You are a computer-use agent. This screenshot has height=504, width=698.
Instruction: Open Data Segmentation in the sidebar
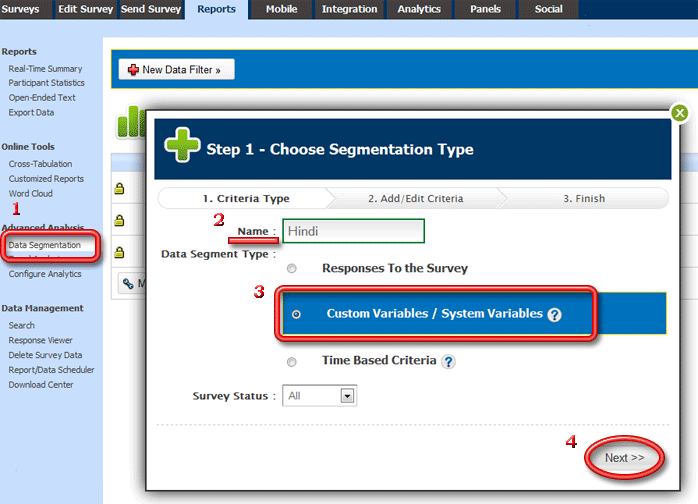(45, 245)
